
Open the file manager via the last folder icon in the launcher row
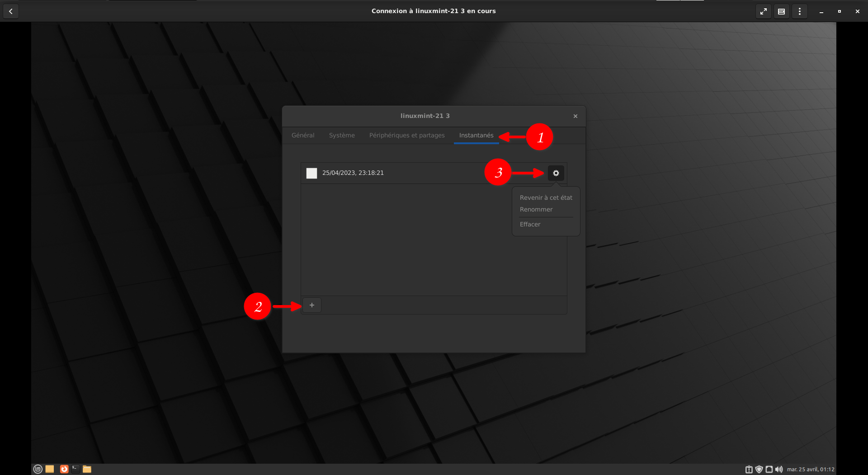click(87, 469)
